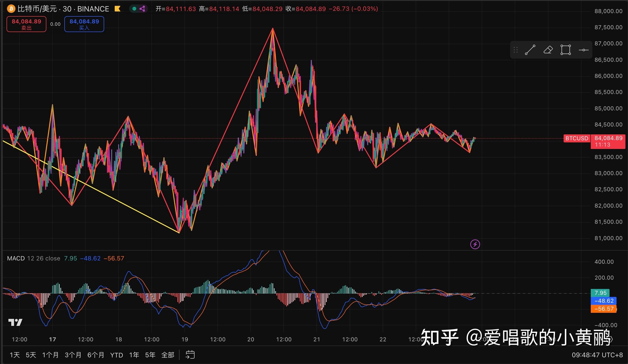This screenshot has height=364, width=628.
Task: Select the Horizontal Ray drawing tool
Action: tap(584, 50)
